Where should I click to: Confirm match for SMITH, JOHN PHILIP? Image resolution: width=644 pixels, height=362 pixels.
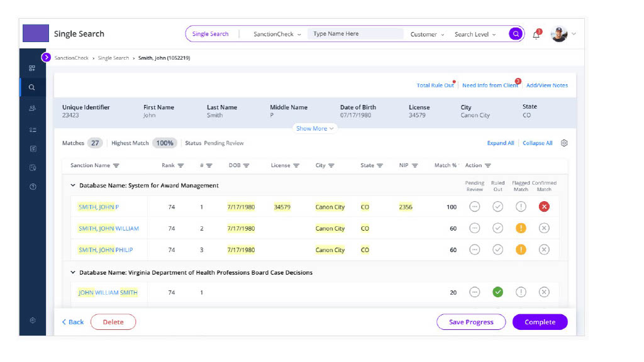(544, 250)
